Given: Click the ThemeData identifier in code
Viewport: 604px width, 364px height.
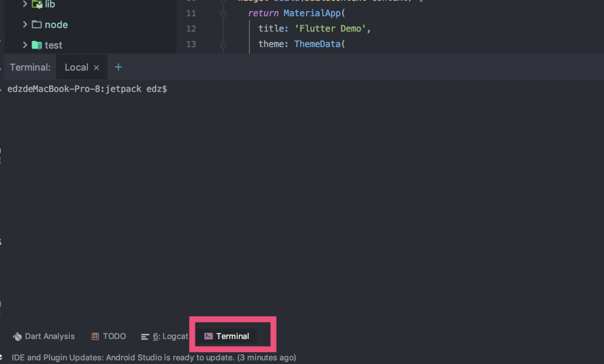Looking at the screenshot, I should (317, 44).
